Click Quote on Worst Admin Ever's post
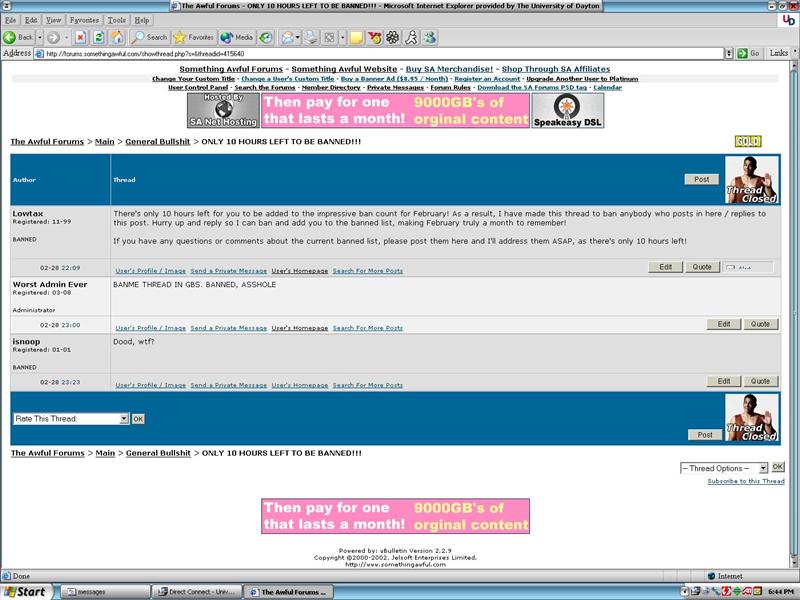The image size is (800, 600). 760,324
